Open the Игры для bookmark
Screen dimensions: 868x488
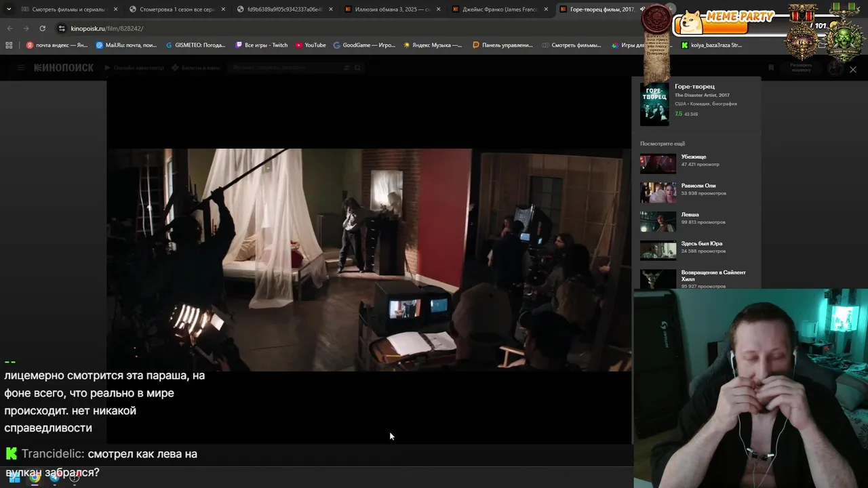(x=628, y=45)
